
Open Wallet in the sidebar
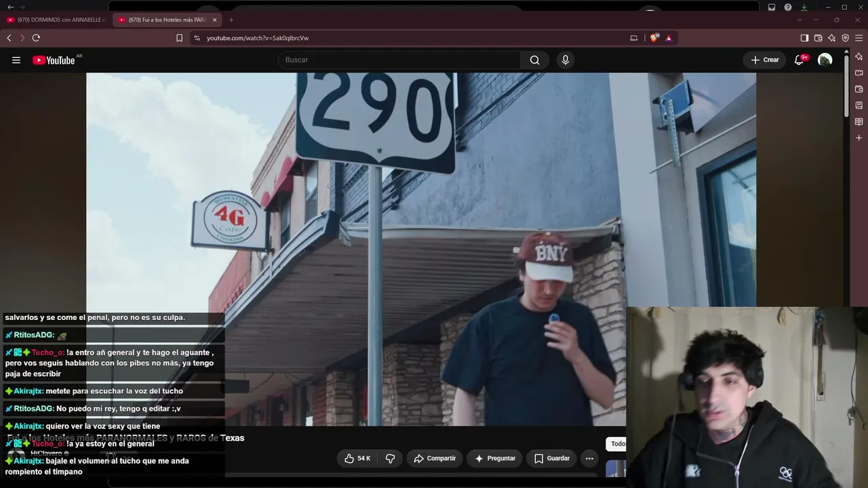pyautogui.click(x=859, y=89)
